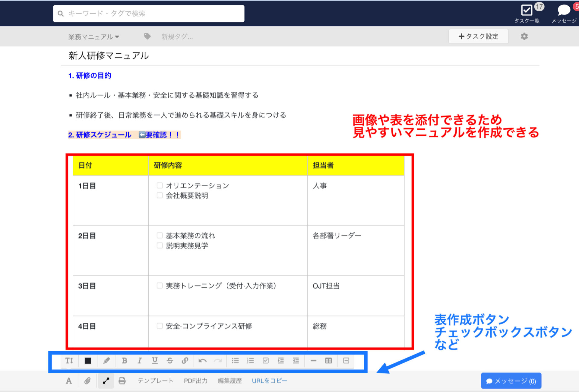Screen dimensions: 579x392
Task: Insert a hyperlink using the link icon
Action: click(185, 361)
